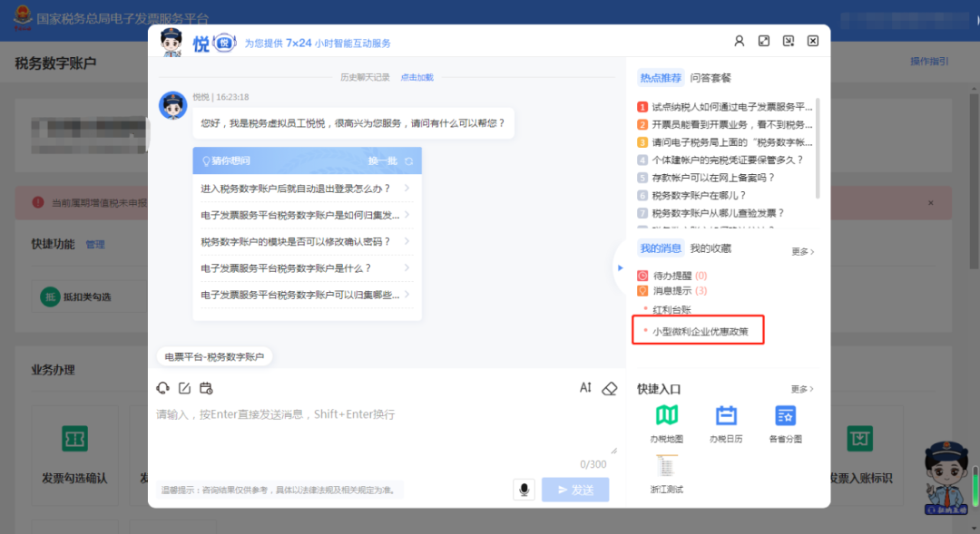This screenshot has height=534, width=980.
Task: Close the Yueyue chat dialog
Action: tap(812, 41)
